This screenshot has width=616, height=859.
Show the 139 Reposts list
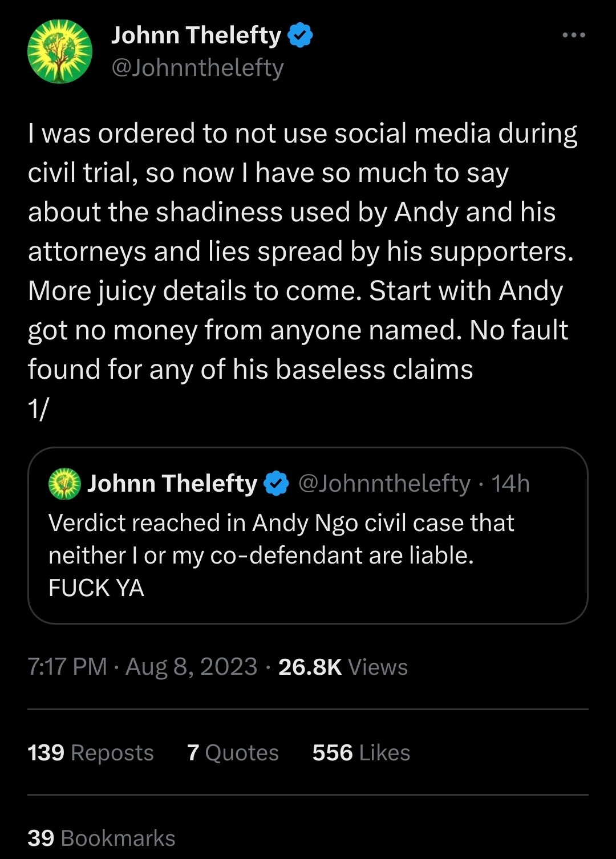tap(91, 753)
